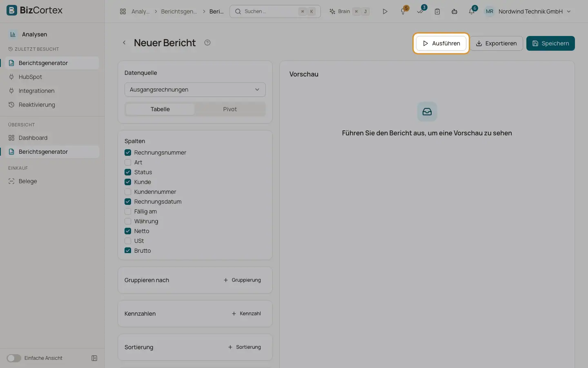The height and width of the screenshot is (368, 588).
Task: Click the help icon next to Neuer Bericht
Action: coord(207,43)
